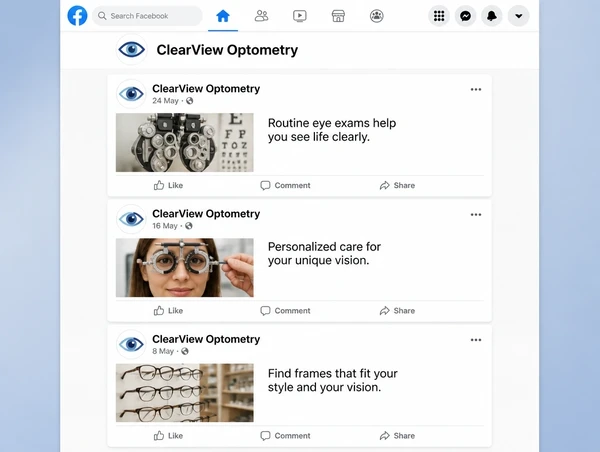Click the public globe icon beside 8 May

[x=185, y=351]
